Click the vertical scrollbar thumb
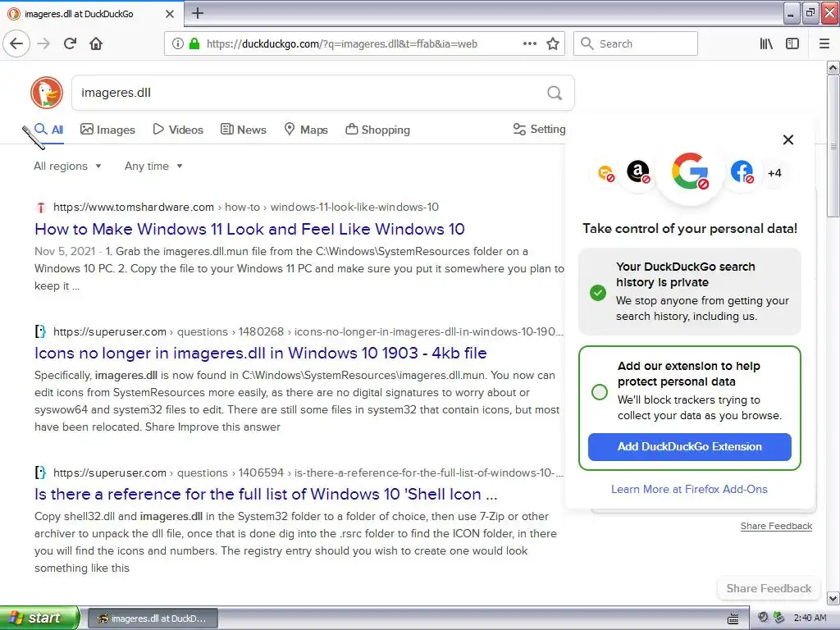Screen dimensions: 840x630 [833, 146]
